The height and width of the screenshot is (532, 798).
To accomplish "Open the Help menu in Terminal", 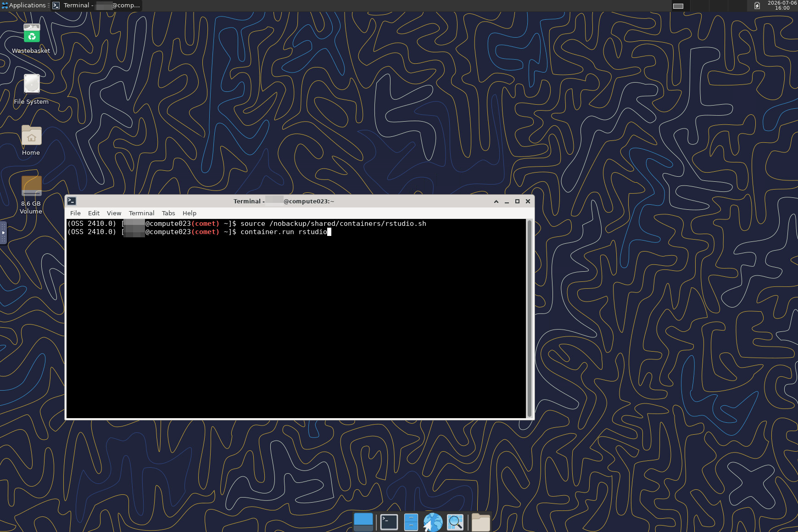I will (189, 213).
